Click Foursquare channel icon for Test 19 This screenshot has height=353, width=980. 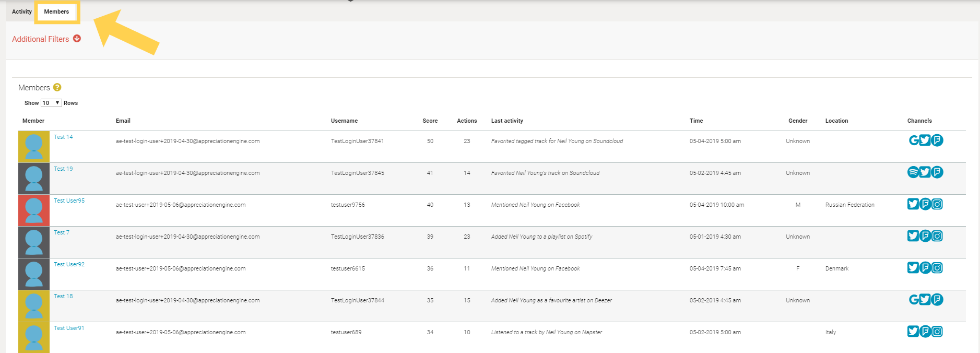[x=937, y=172]
